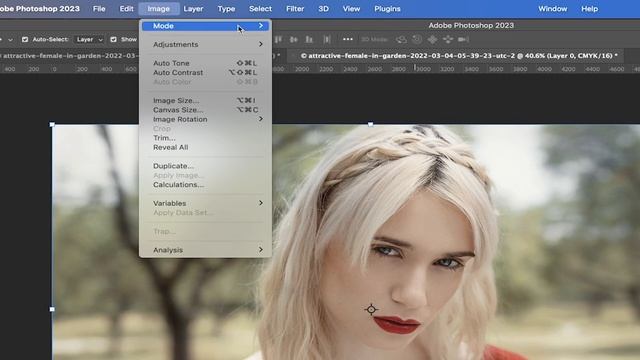Choose the Trim command

pos(206,138)
